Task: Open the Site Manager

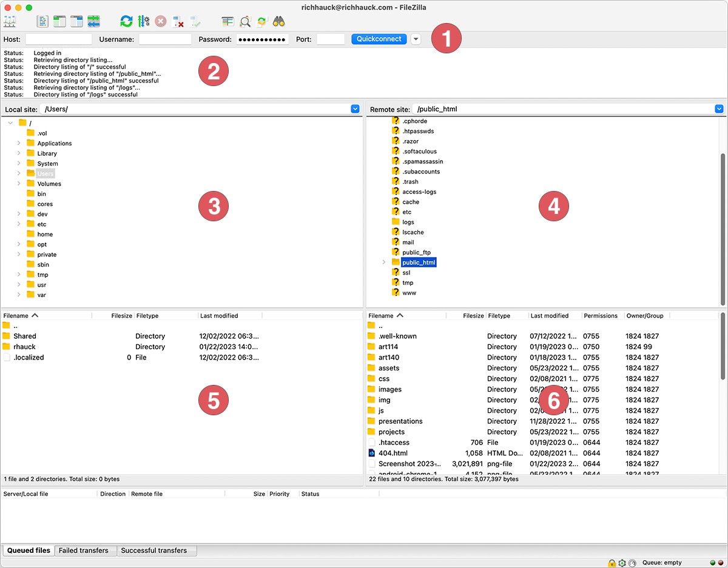Action: (10, 21)
